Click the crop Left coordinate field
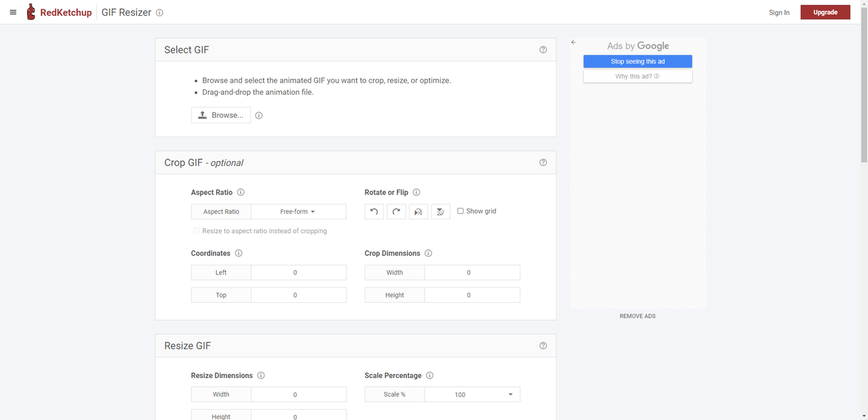 pyautogui.click(x=298, y=272)
